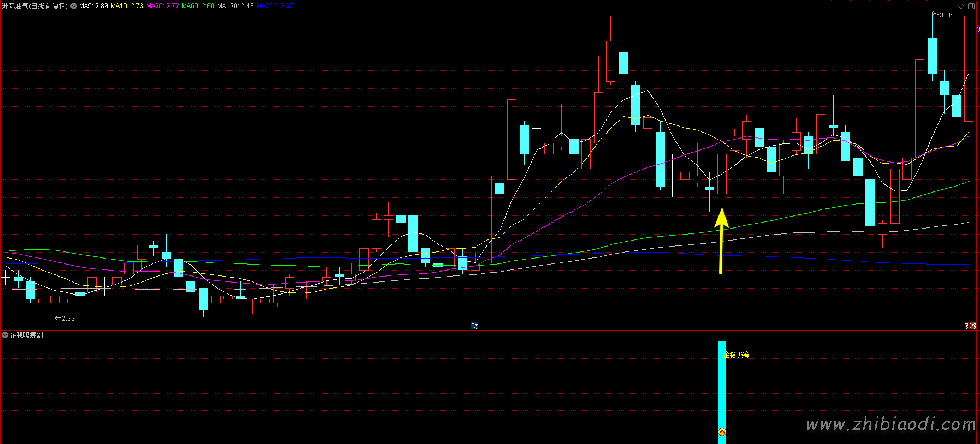Click the MA120 moving average label
This screenshot has width=980, height=444.
(235, 6)
